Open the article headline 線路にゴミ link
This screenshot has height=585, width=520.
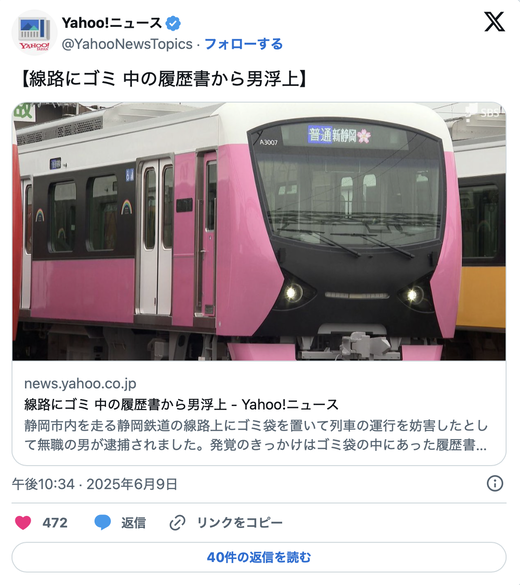coord(181,404)
